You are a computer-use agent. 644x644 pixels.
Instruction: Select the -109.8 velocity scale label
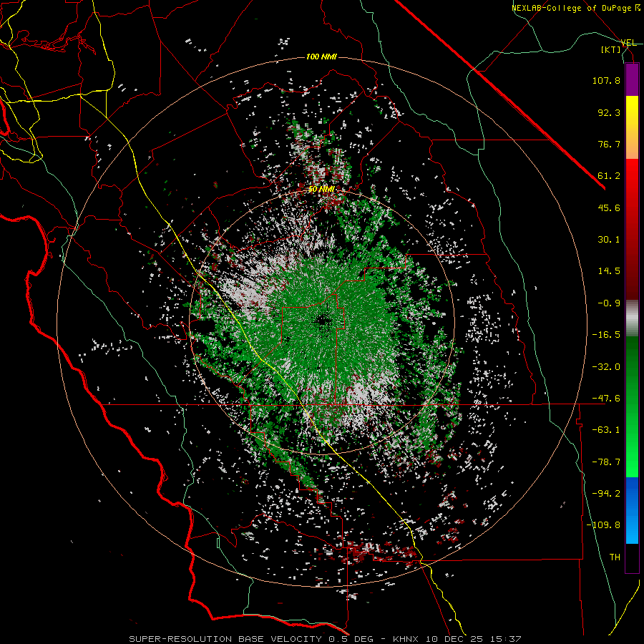click(603, 525)
